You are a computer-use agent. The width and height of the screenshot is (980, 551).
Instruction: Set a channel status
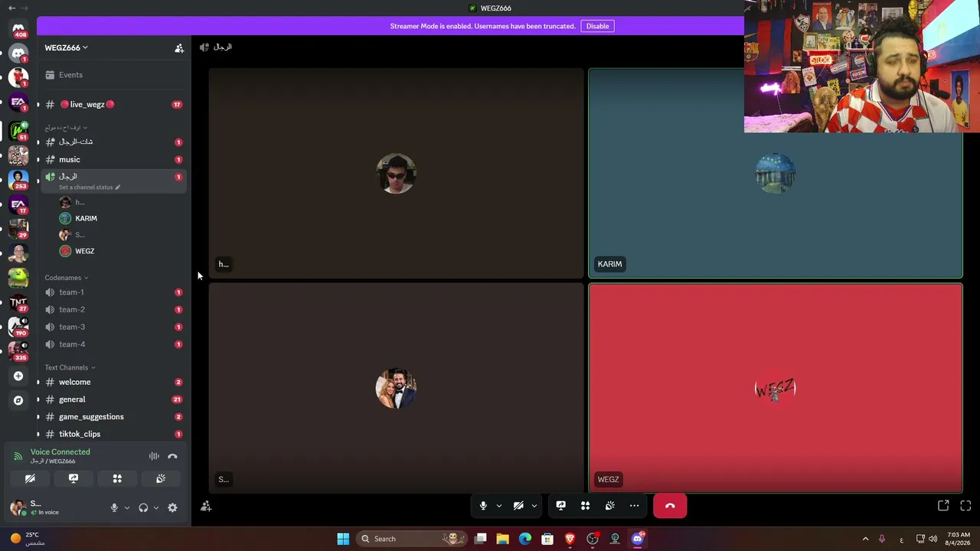point(90,187)
